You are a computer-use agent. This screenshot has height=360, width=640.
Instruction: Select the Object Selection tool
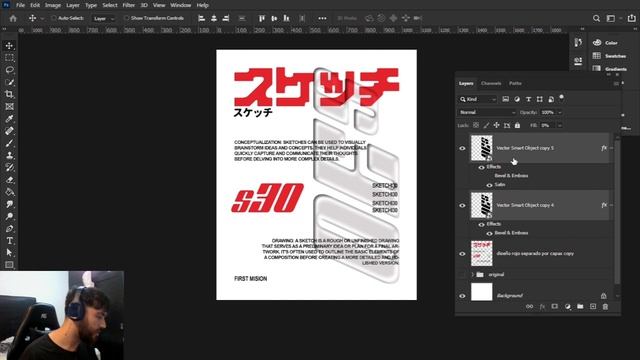(9, 82)
